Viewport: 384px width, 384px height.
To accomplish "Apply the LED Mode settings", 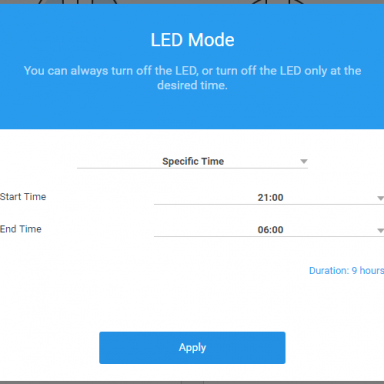I will [192, 348].
